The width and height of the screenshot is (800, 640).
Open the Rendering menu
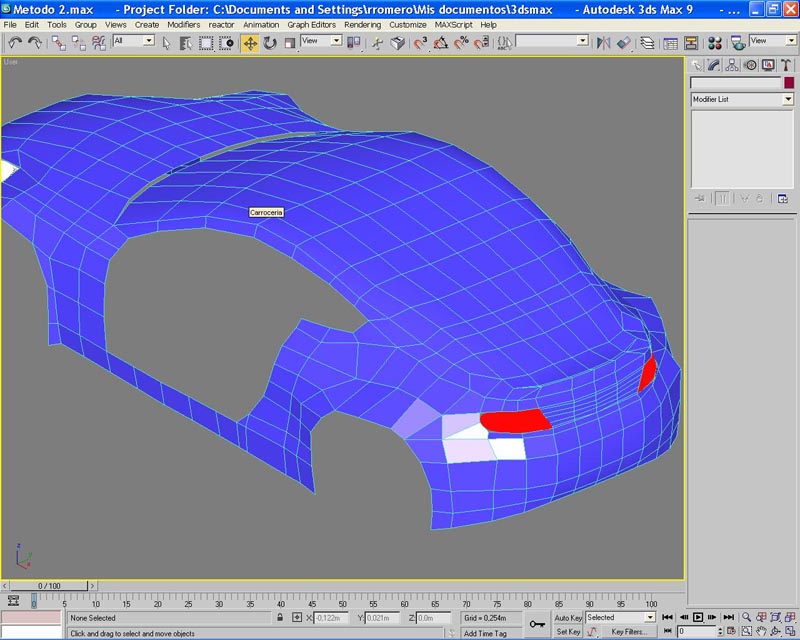362,24
